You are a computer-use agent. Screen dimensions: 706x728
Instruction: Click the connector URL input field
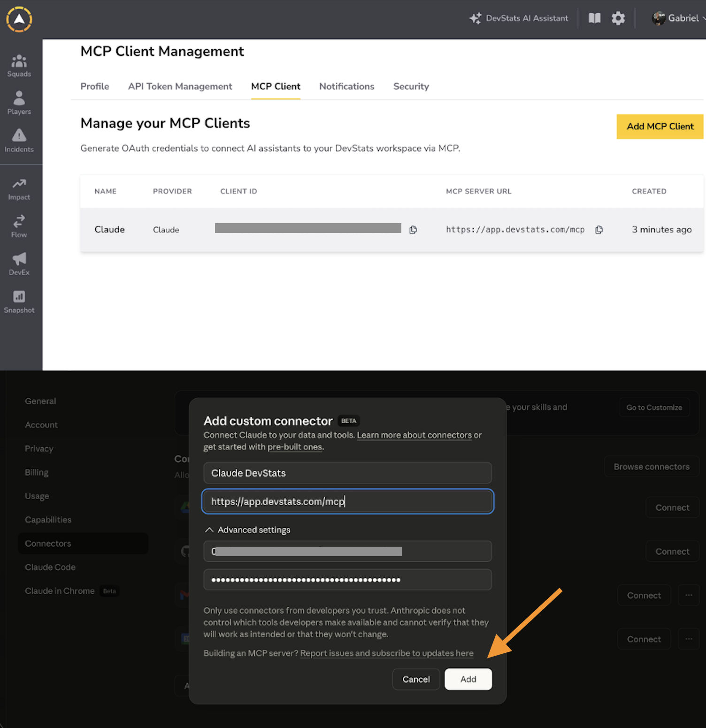pyautogui.click(x=348, y=501)
